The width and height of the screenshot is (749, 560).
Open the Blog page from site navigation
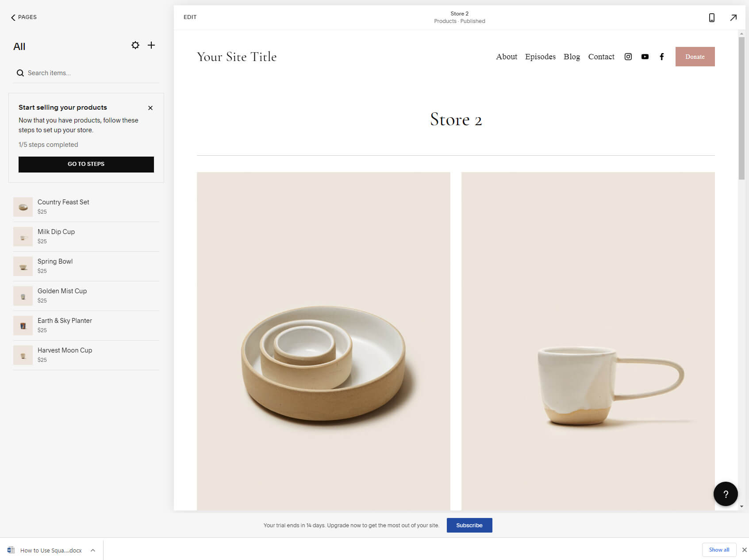coord(572,57)
